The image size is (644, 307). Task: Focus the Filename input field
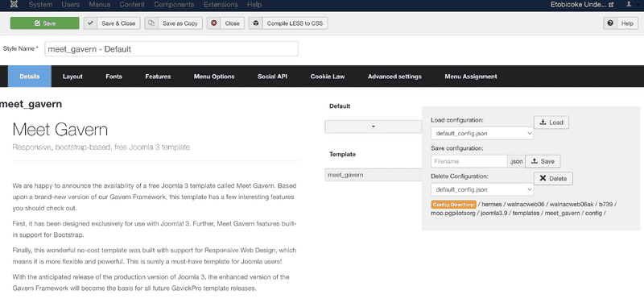469,161
